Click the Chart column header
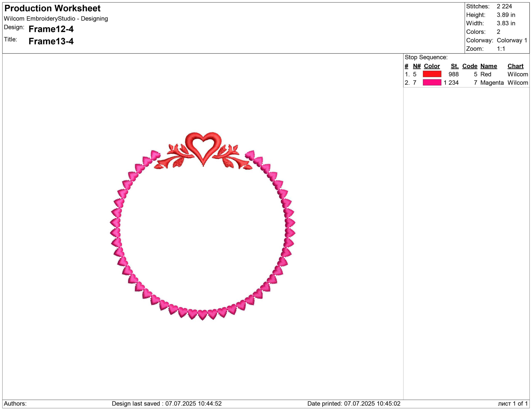 point(515,66)
